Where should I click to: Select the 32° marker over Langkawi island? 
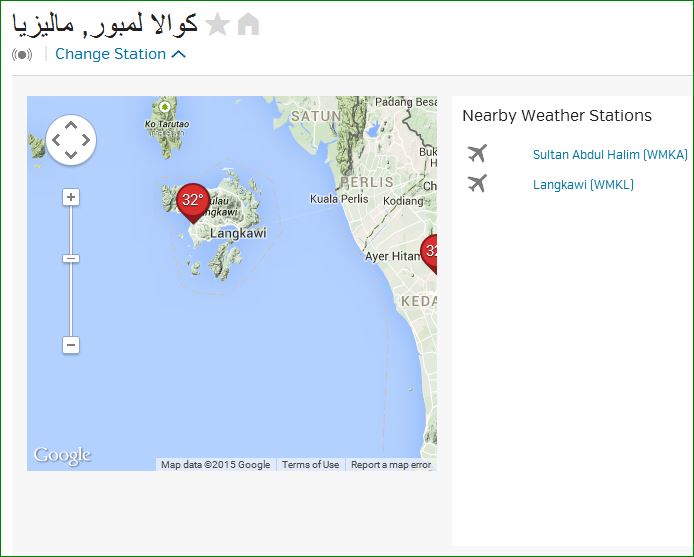[x=192, y=201]
